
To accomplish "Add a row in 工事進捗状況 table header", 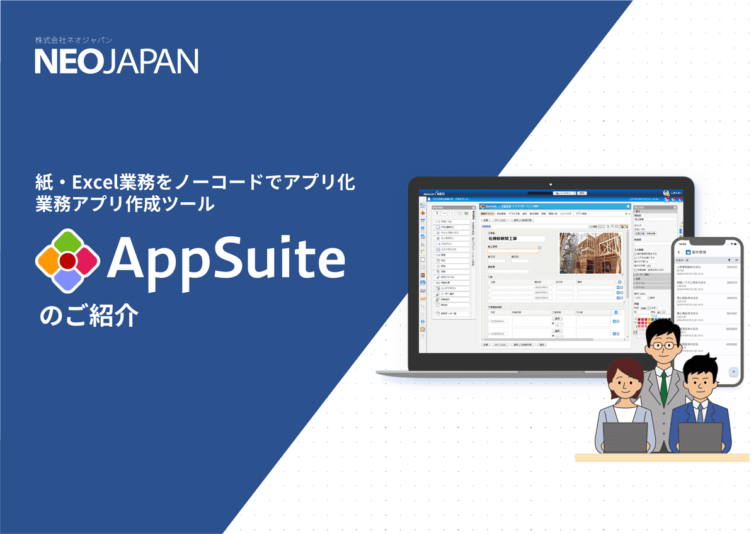I will [616, 312].
